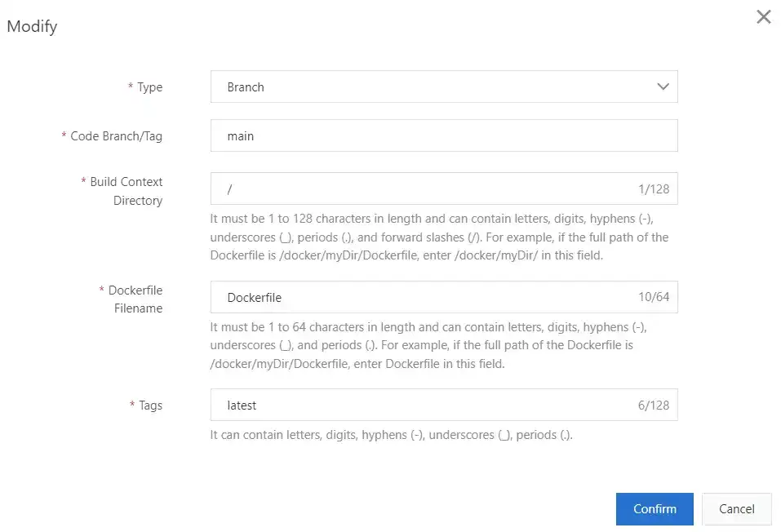
Task: Click the 1/128 character counter
Action: tap(653, 189)
